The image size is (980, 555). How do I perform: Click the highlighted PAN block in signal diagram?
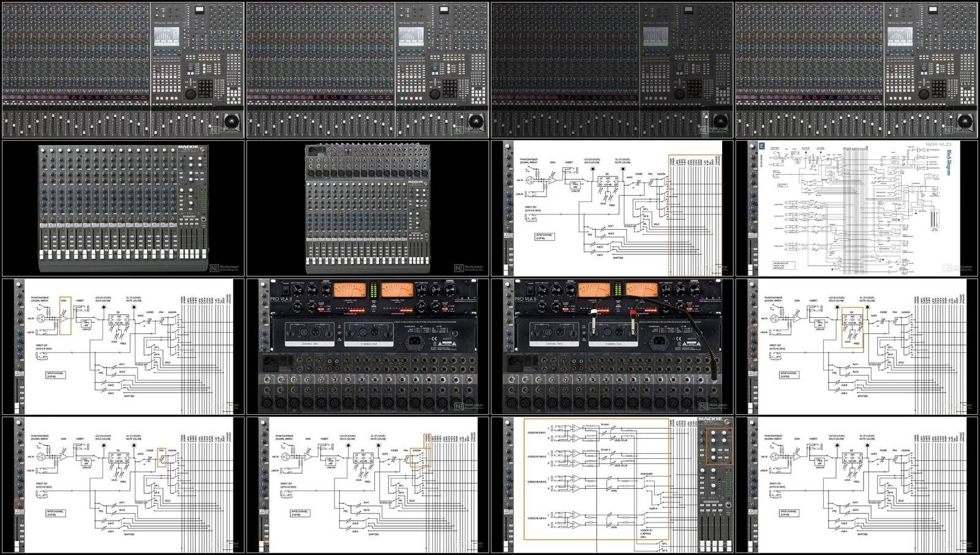tap(161, 457)
